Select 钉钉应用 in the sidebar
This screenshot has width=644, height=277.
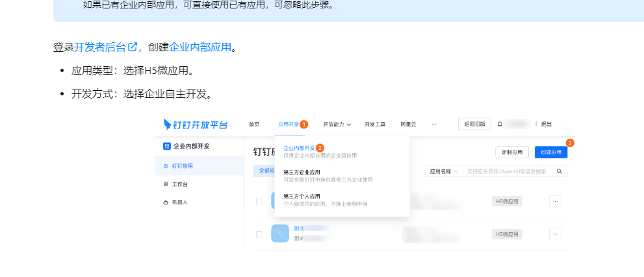click(x=200, y=166)
